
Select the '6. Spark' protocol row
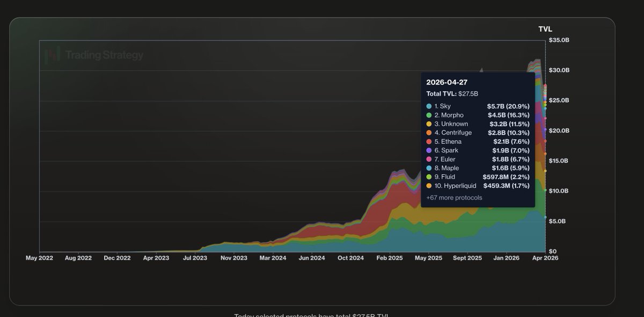[478, 150]
